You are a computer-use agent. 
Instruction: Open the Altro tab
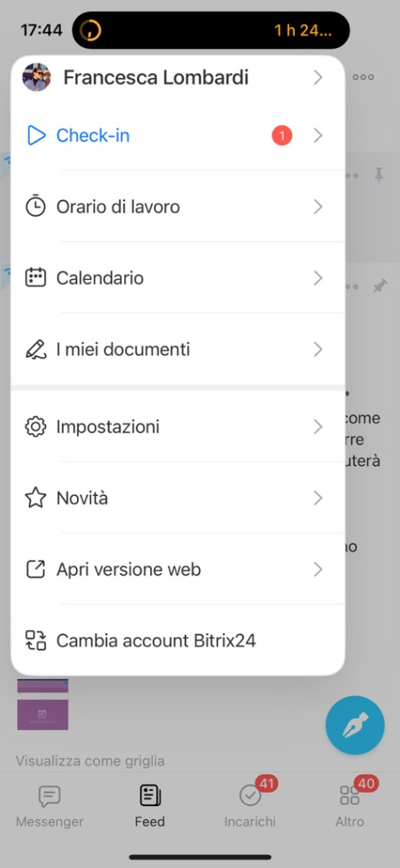(350, 806)
